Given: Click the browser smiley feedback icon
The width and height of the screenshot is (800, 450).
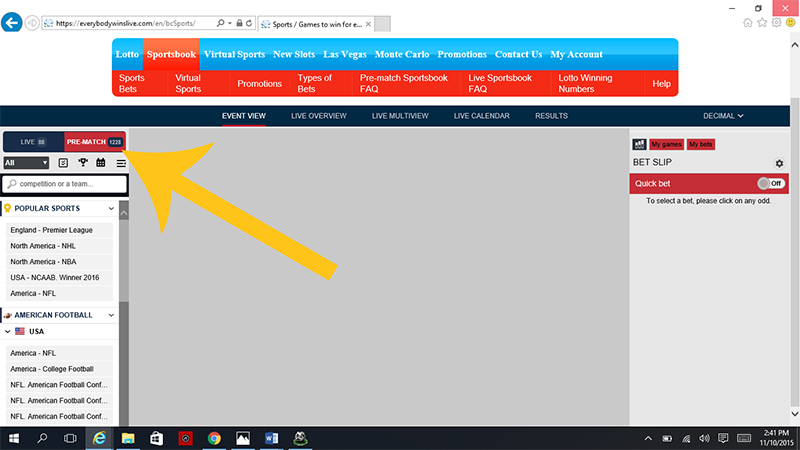Looking at the screenshot, I should point(790,22).
